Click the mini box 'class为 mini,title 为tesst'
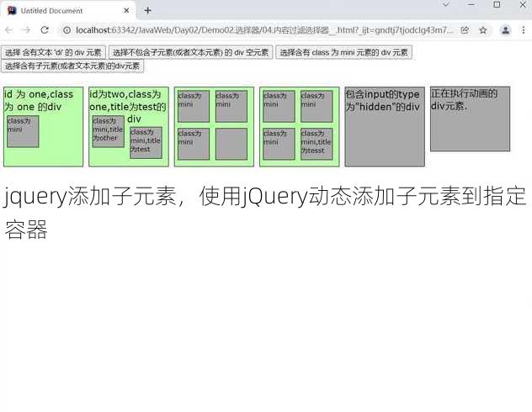Image resolution: width=532 pixels, height=412 pixels. [x=317, y=144]
